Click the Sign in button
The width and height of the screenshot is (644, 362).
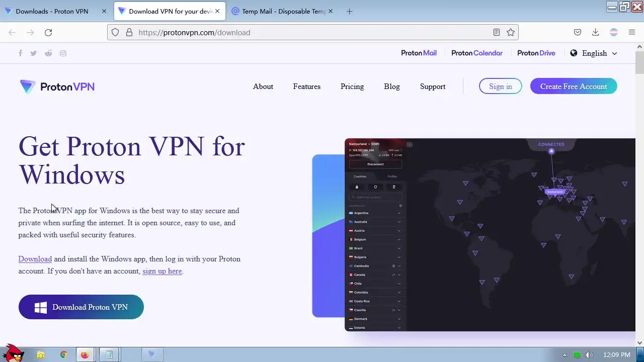coord(501,86)
